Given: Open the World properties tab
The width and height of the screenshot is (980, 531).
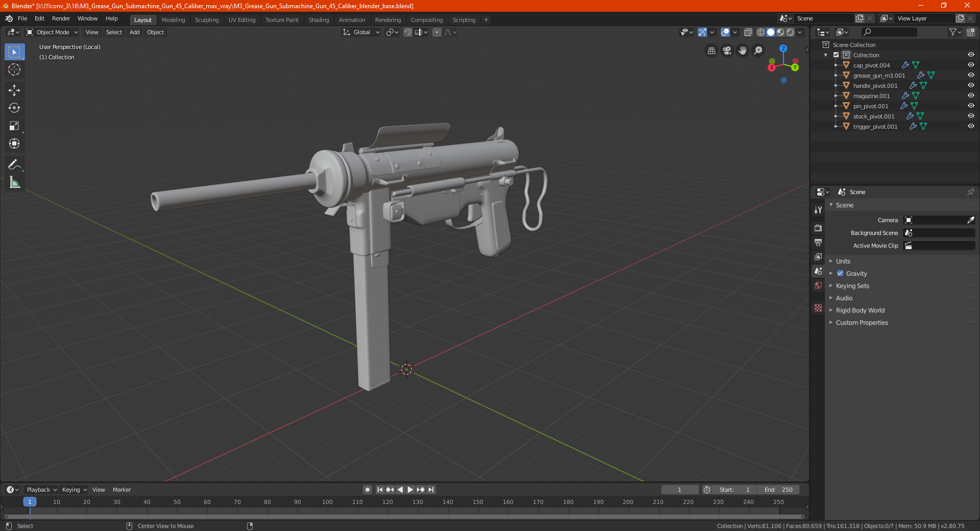Looking at the screenshot, I should pyautogui.click(x=818, y=285).
